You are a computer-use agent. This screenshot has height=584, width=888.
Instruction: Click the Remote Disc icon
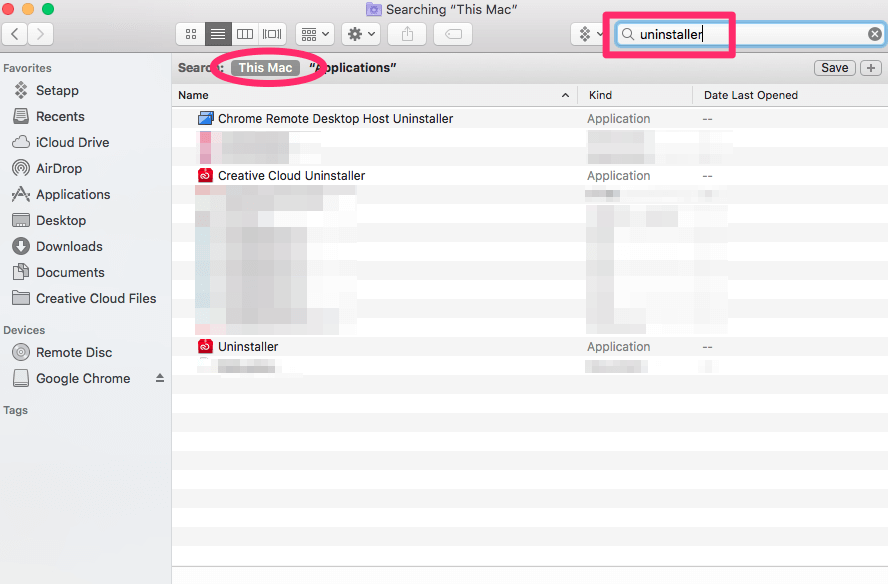(21, 352)
